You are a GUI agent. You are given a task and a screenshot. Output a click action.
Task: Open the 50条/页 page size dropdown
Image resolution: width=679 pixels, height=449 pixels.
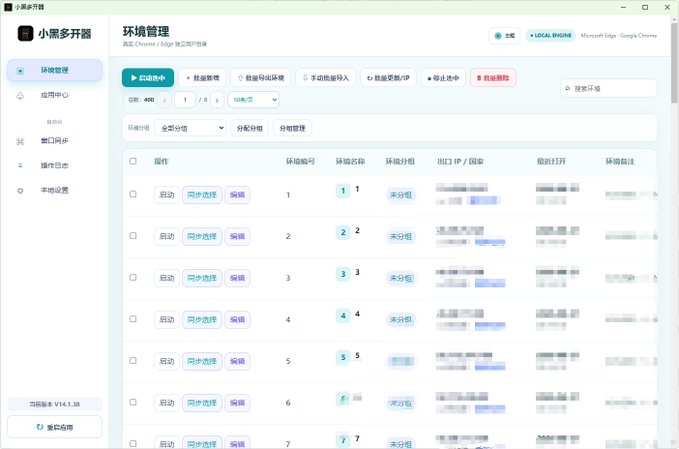254,100
